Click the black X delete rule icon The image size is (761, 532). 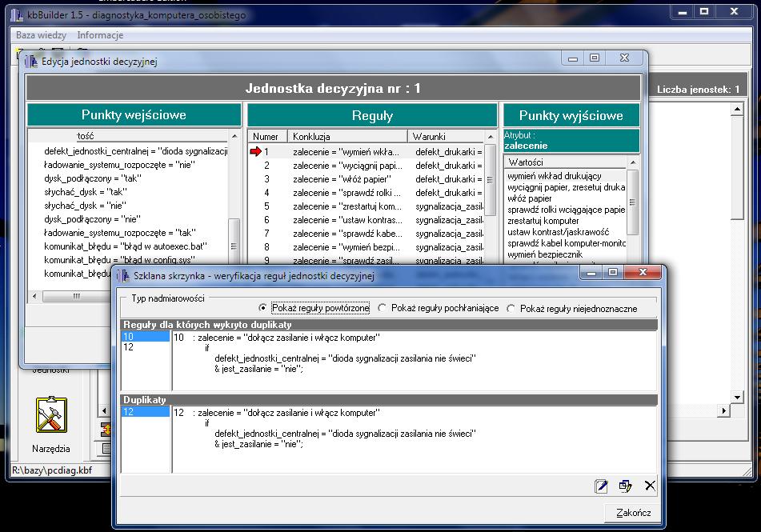[650, 486]
